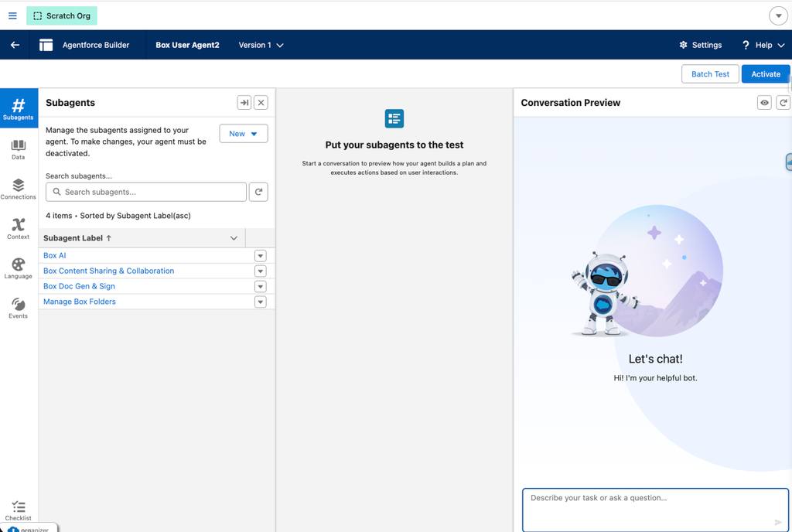
Task: Open the Context sidebar tab
Action: [19, 229]
